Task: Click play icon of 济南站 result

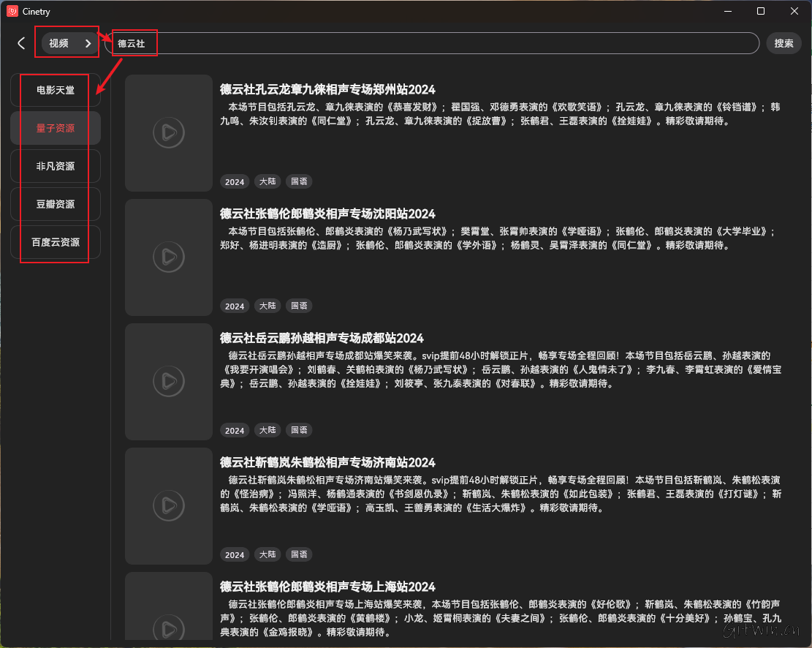Action: click(169, 505)
